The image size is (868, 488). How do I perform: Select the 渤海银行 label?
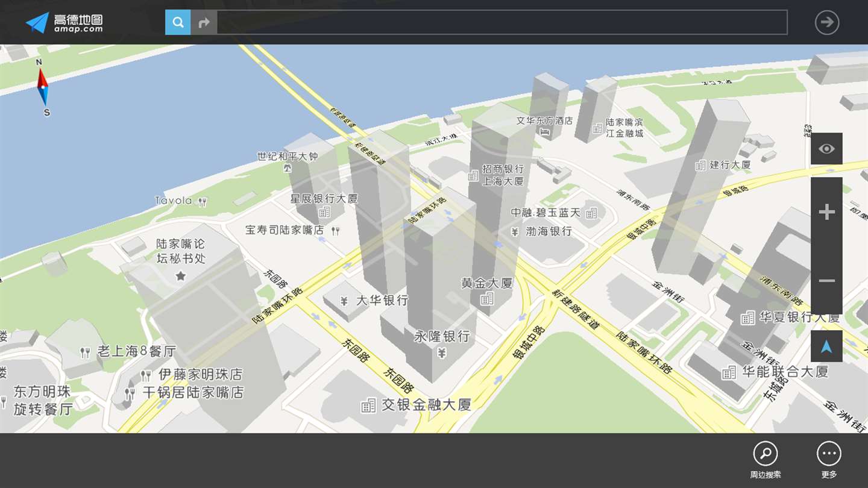(549, 231)
